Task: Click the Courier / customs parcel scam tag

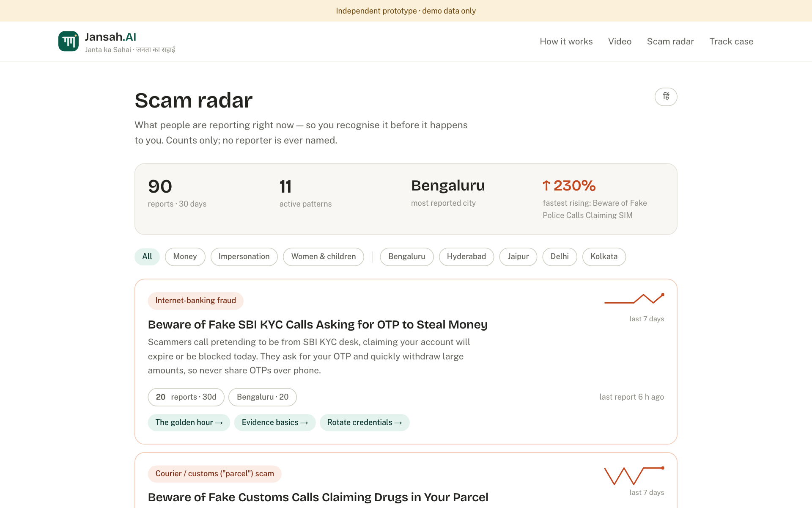Action: click(x=214, y=474)
